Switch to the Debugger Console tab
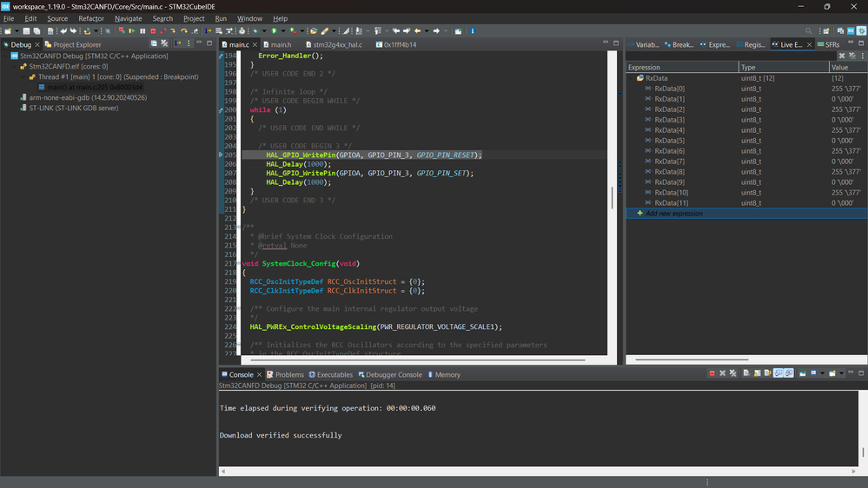Viewport: 868px width, 488px height. [x=394, y=375]
